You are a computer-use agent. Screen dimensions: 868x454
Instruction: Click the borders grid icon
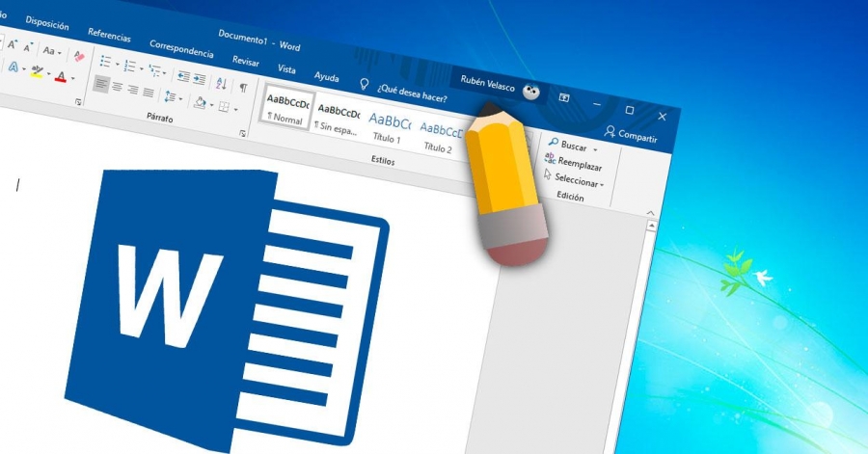[x=224, y=107]
